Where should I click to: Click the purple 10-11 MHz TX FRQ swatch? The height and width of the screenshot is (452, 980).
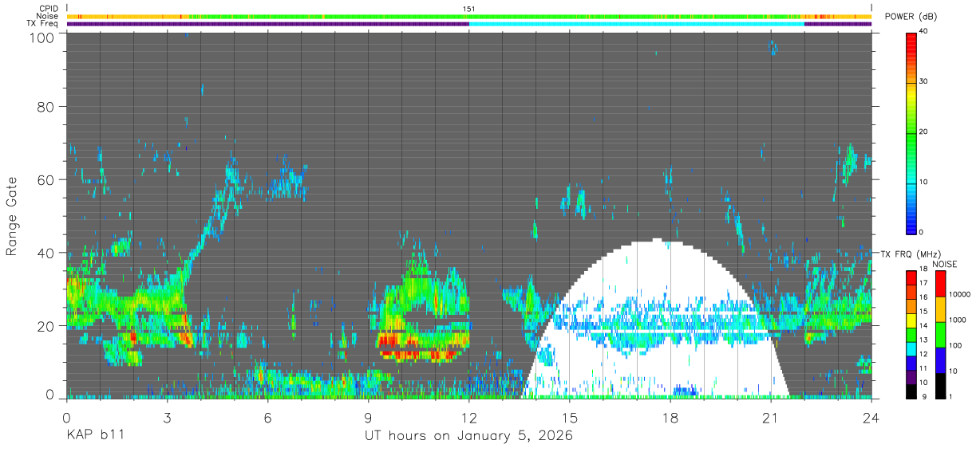(x=911, y=376)
